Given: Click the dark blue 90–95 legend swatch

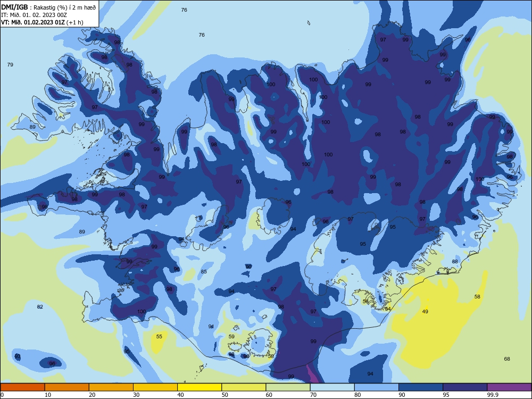Looking at the screenshot, I should coord(421,387).
